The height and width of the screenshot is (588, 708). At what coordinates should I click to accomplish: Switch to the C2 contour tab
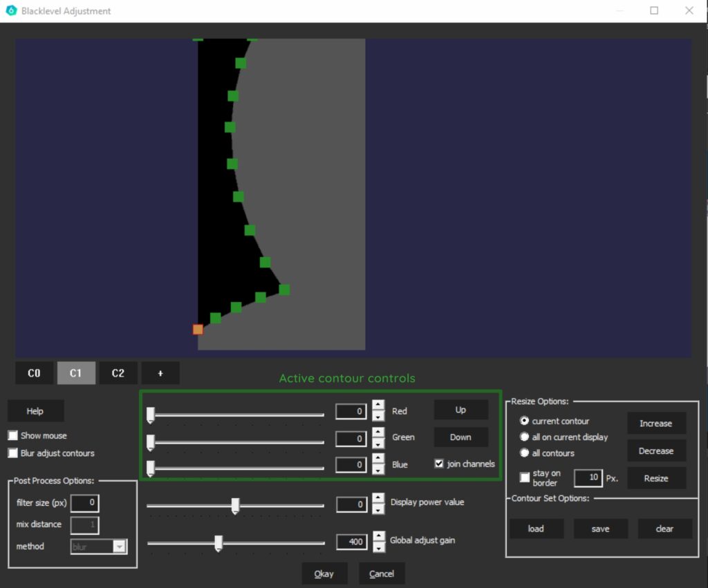click(x=118, y=373)
